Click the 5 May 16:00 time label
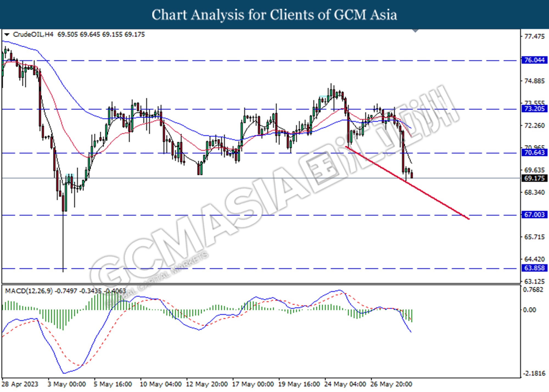Viewport: 549px width, 392px height. [x=113, y=384]
